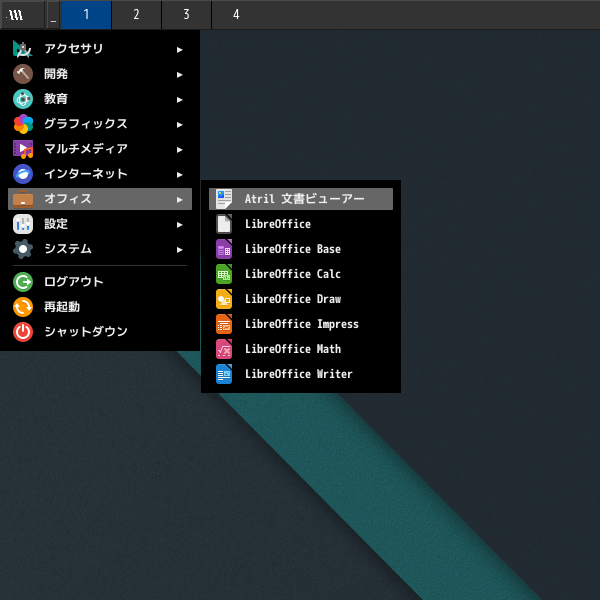The width and height of the screenshot is (600, 600).
Task: Expand the アクセサリ submenu arrow
Action: (x=180, y=49)
